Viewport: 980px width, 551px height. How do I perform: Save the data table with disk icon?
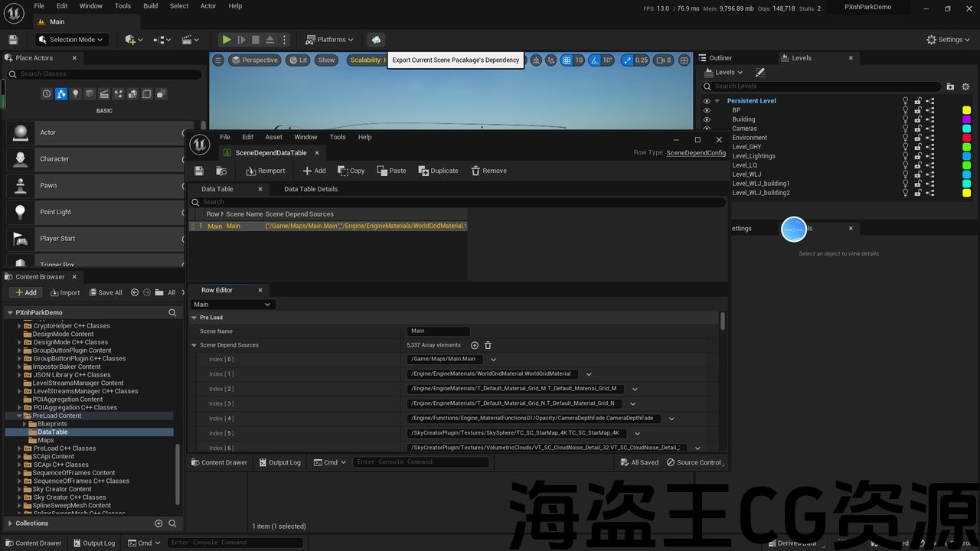[x=199, y=171]
